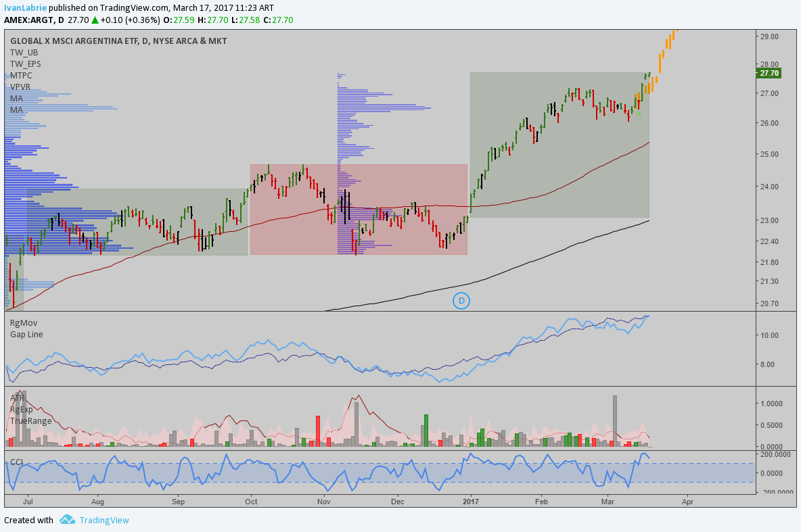
Task: Click the Created with footer text
Action: 28,521
